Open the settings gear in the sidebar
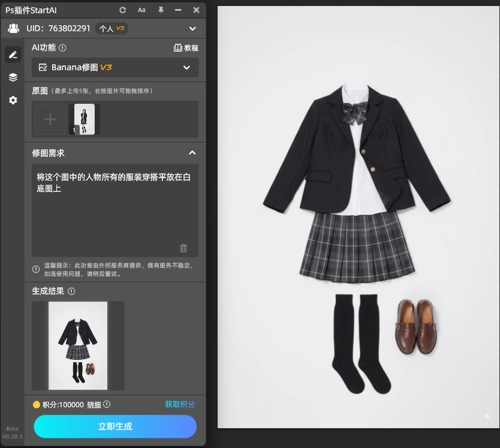The width and height of the screenshot is (500, 448). pyautogui.click(x=13, y=100)
